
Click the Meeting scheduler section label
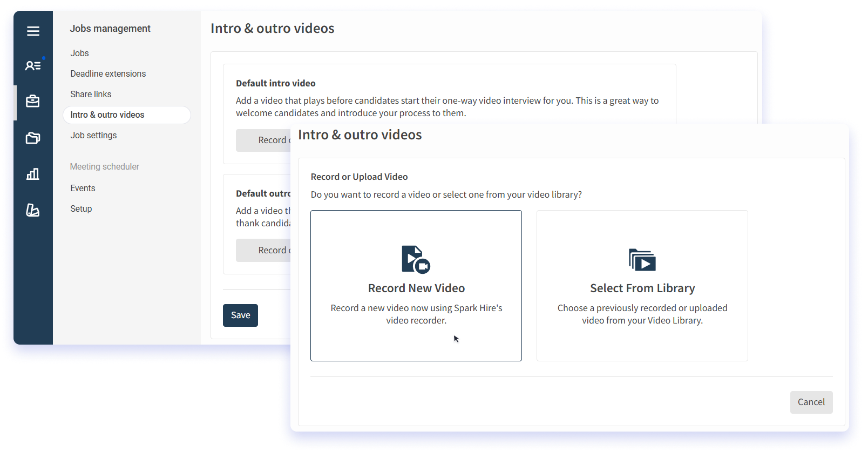(105, 167)
